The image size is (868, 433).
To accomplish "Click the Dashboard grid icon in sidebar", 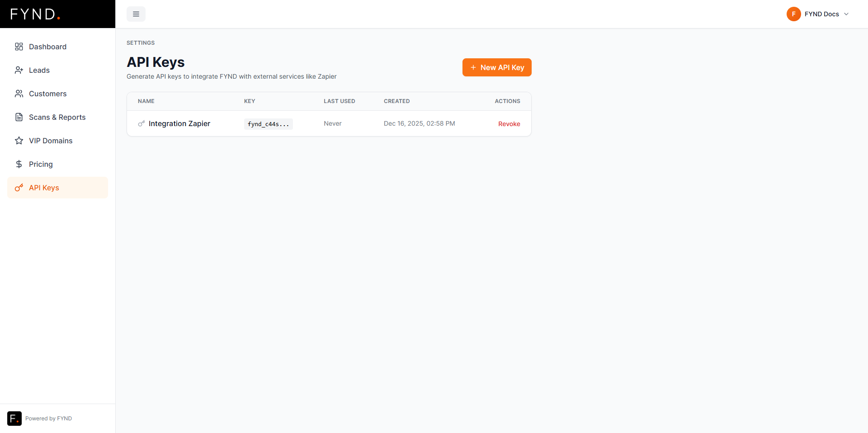I will pyautogui.click(x=19, y=47).
